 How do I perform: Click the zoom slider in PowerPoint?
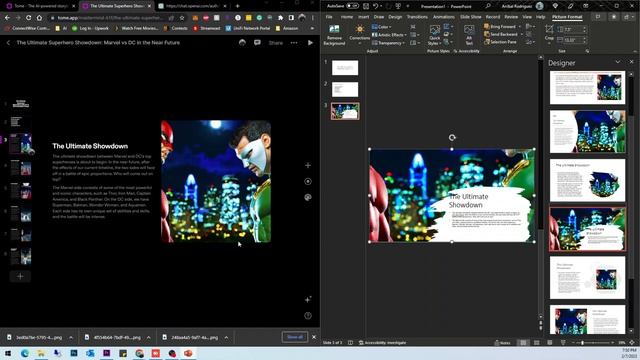point(592,343)
